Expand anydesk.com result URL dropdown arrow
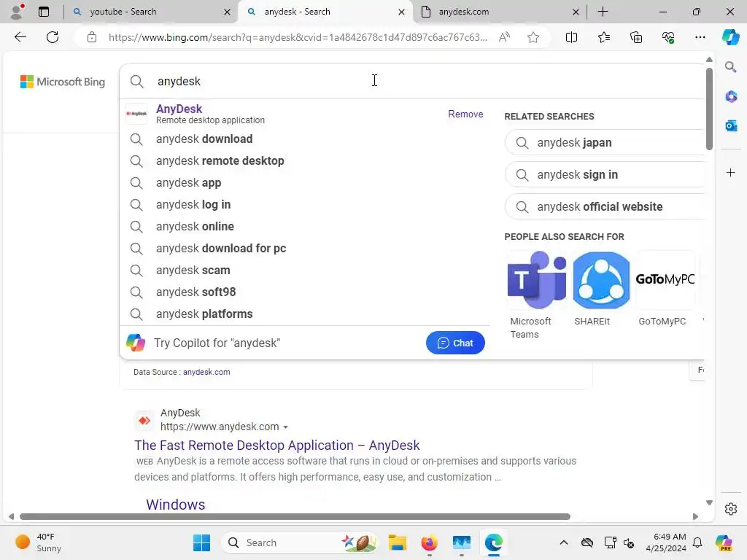The height and width of the screenshot is (560, 747). [285, 427]
